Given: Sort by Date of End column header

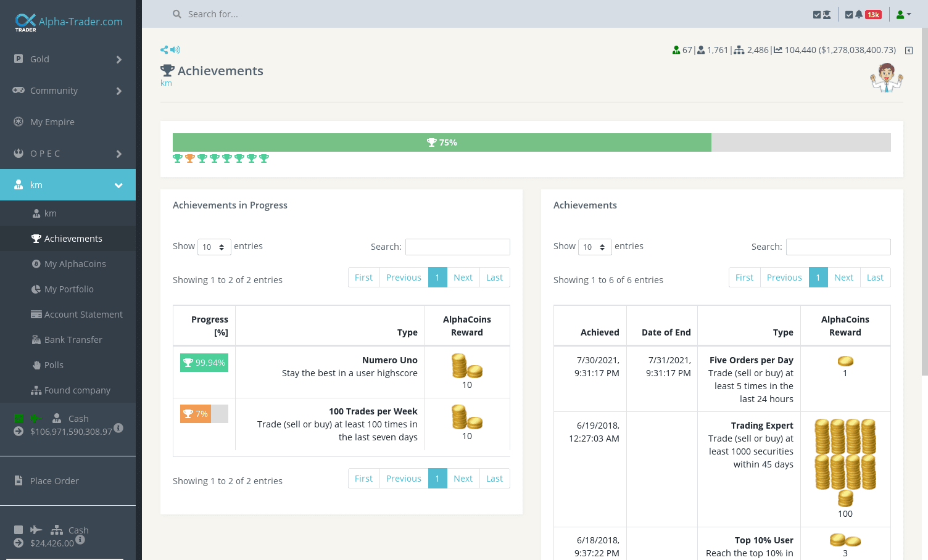Looking at the screenshot, I should [662, 326].
